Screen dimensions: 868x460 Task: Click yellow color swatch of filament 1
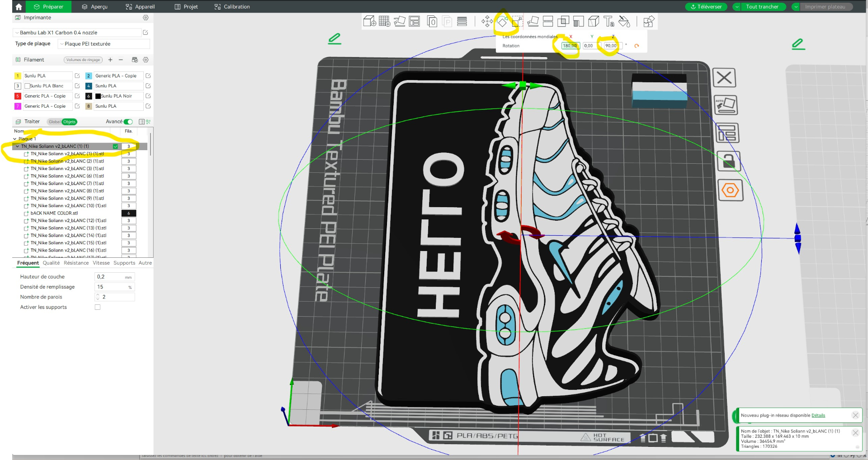click(x=18, y=76)
